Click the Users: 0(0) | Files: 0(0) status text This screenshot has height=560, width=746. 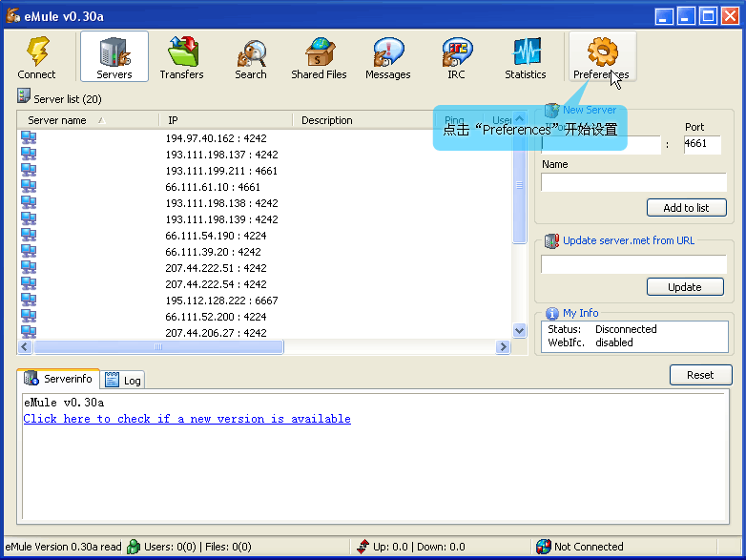click(x=197, y=547)
